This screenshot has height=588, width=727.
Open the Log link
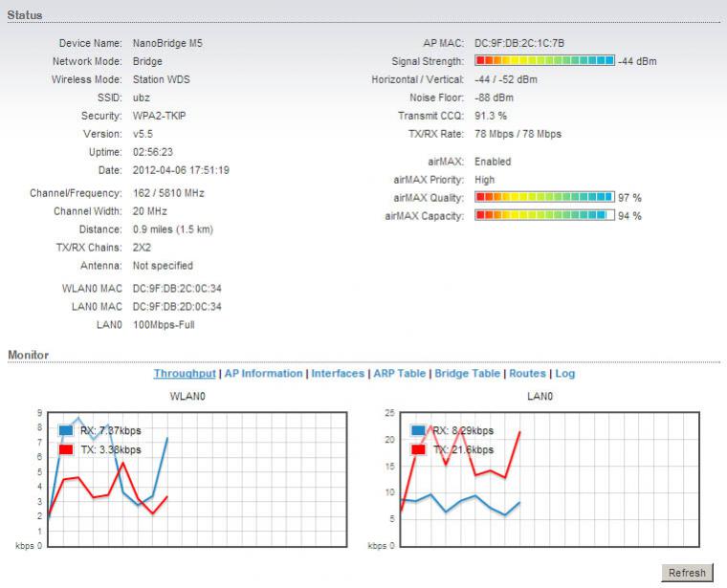564,374
